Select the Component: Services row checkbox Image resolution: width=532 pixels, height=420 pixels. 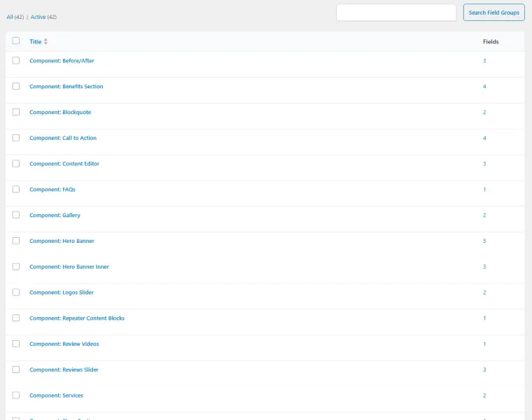(16, 395)
